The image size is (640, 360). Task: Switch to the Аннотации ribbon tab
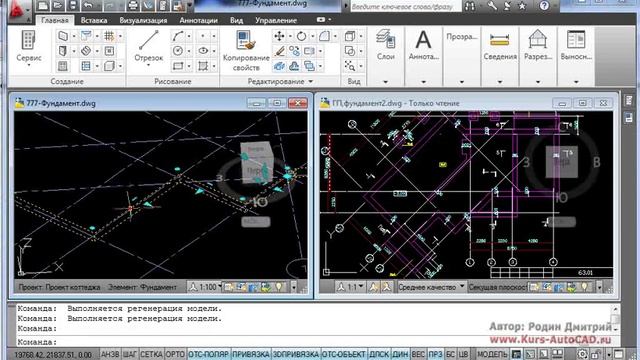coord(199,20)
